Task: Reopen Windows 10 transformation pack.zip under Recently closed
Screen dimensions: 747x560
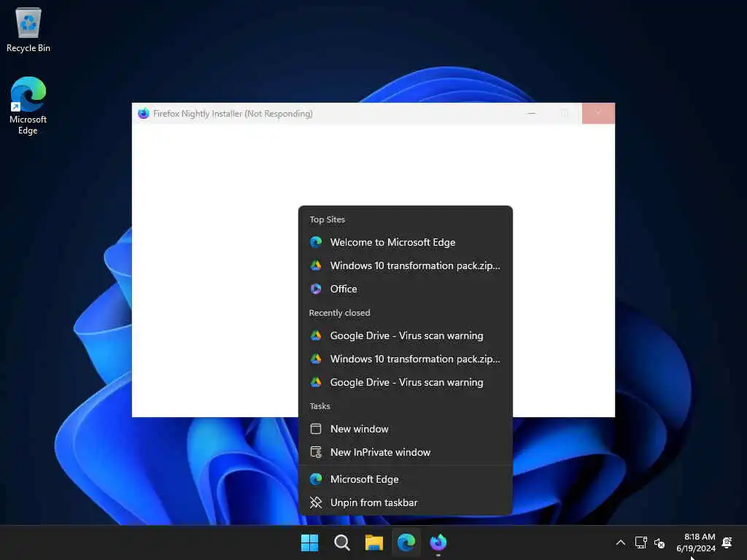Action: (406, 359)
